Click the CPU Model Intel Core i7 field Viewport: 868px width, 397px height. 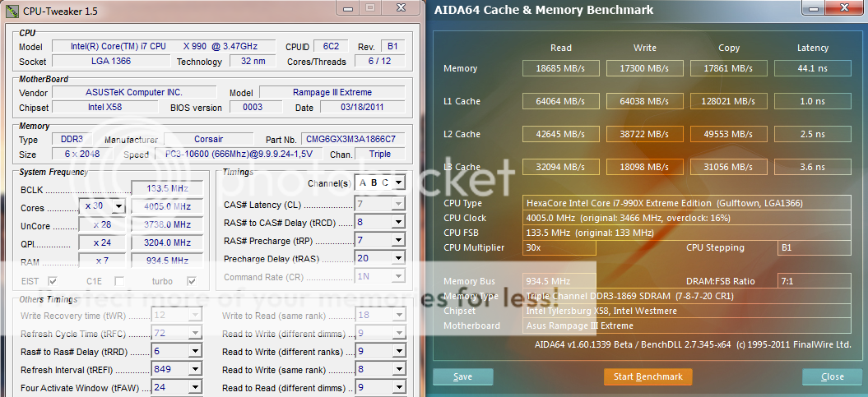click(x=165, y=47)
